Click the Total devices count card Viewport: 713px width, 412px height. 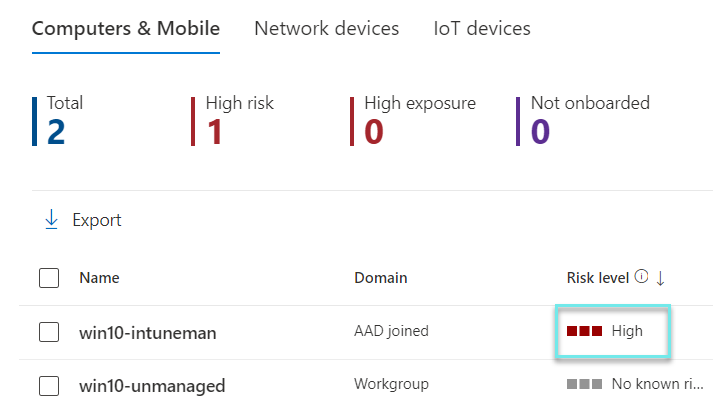[64, 120]
